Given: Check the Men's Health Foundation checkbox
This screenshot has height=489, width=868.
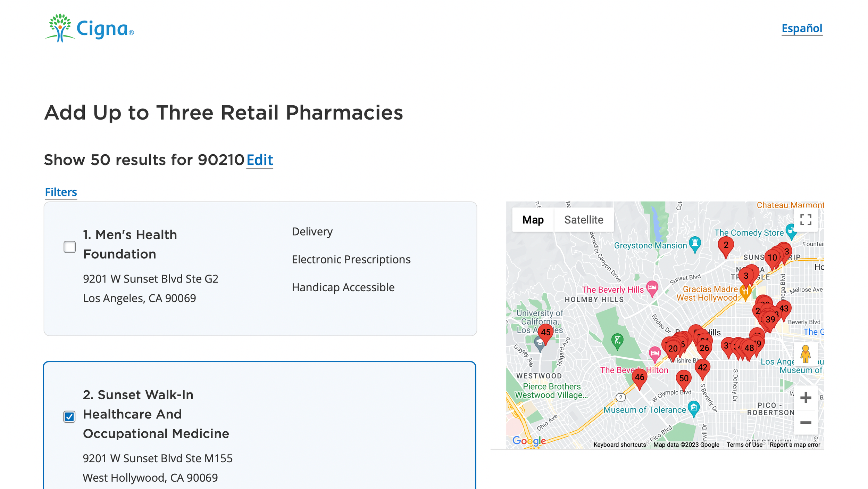Looking at the screenshot, I should (69, 247).
